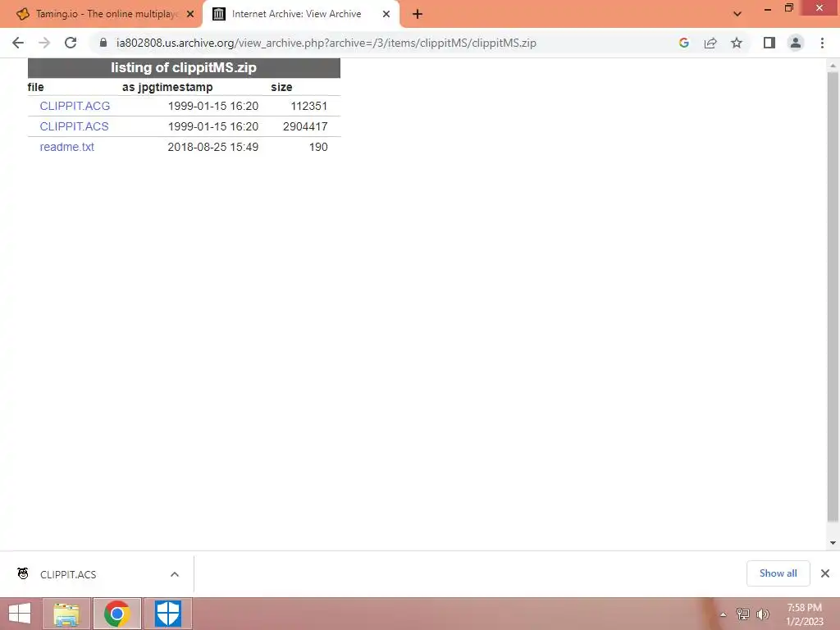Click the forward navigation arrow
The image size is (840, 630).
pyautogui.click(x=44, y=43)
